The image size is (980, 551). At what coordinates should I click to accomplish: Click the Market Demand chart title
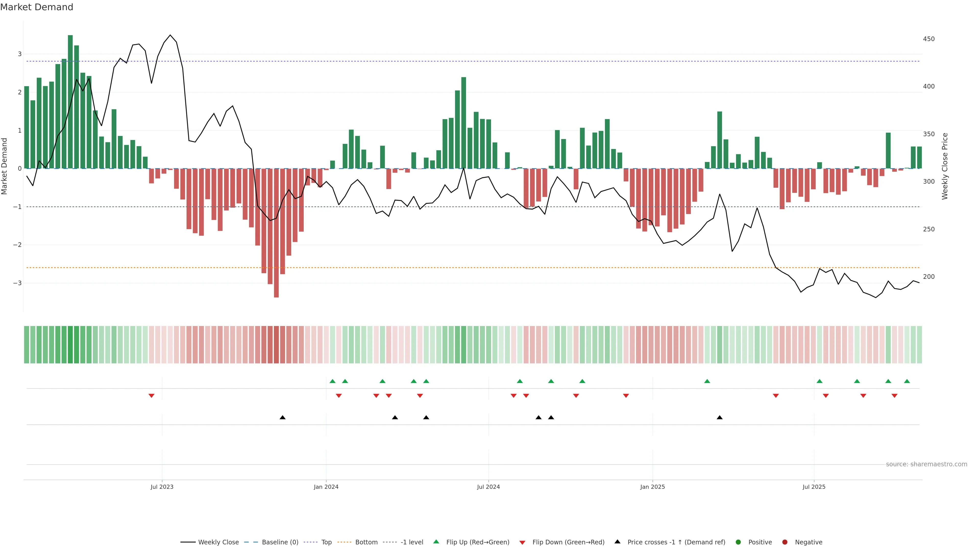[x=36, y=7]
